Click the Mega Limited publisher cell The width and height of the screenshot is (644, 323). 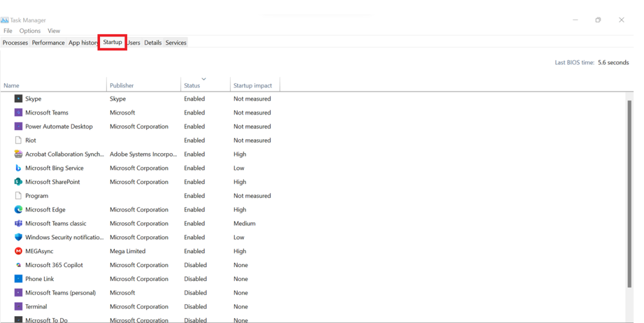pos(128,251)
